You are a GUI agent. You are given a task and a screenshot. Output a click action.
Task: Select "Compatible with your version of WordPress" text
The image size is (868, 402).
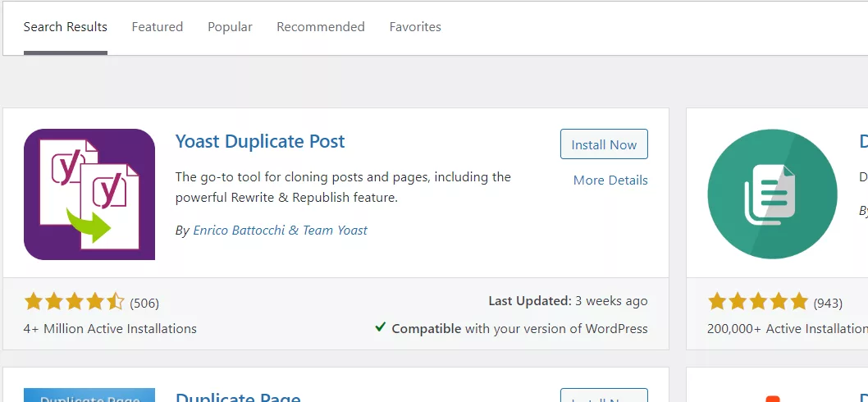[520, 328]
